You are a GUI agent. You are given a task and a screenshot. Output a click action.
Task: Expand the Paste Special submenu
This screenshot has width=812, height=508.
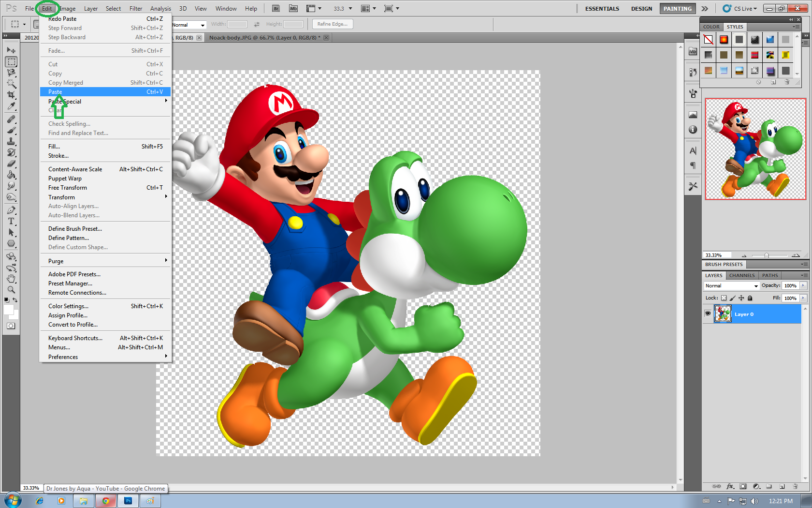point(105,101)
